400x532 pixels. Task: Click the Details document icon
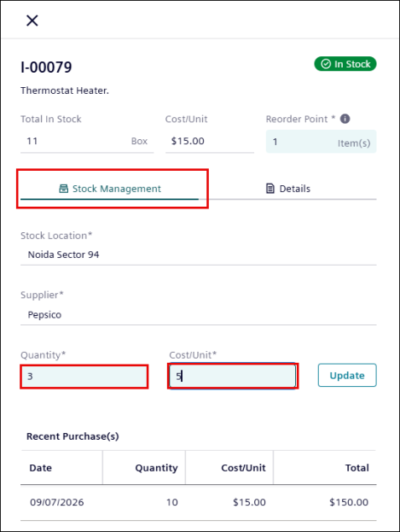[270, 189]
